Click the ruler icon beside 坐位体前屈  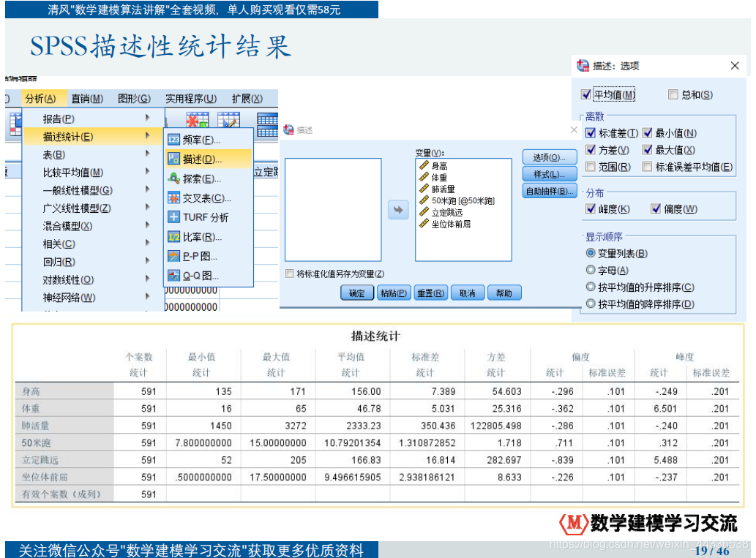tap(424, 224)
